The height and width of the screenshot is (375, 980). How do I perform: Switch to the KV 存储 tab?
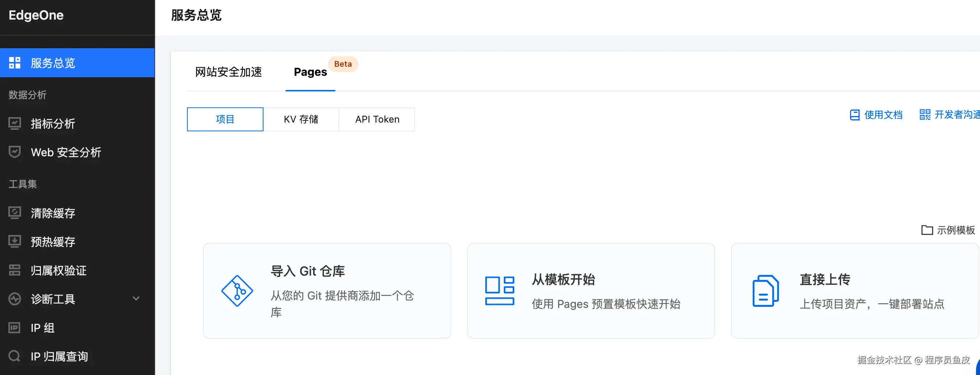coord(301,119)
